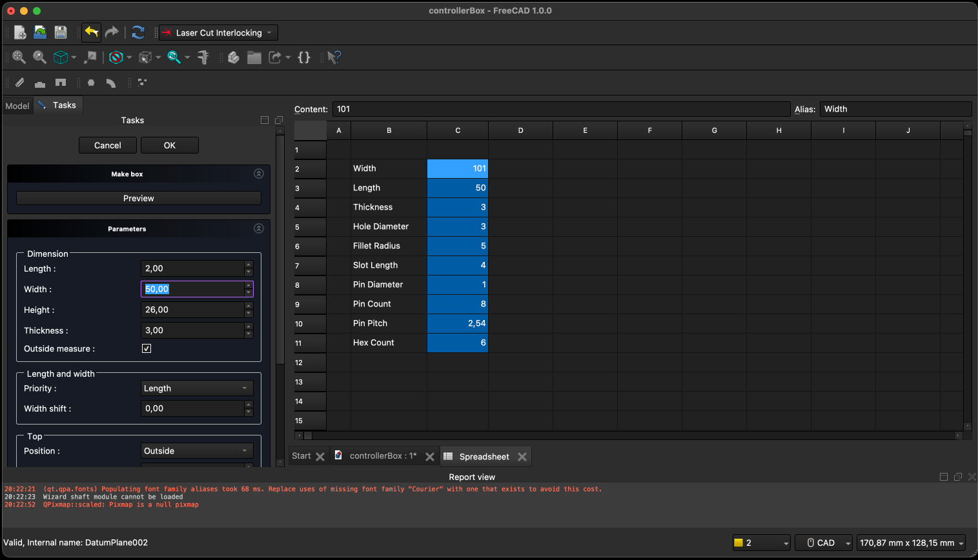Click the Save document icon
978x560 pixels.
click(x=60, y=32)
